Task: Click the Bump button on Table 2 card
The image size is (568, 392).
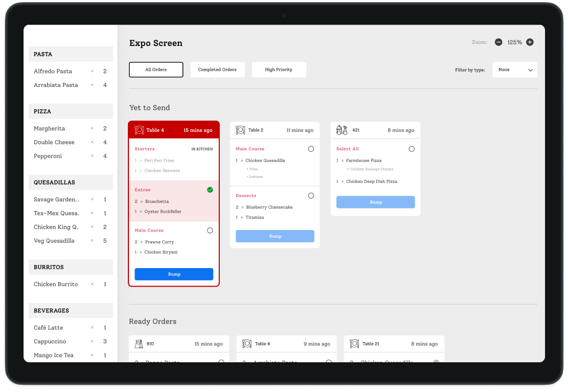Action: coord(275,236)
